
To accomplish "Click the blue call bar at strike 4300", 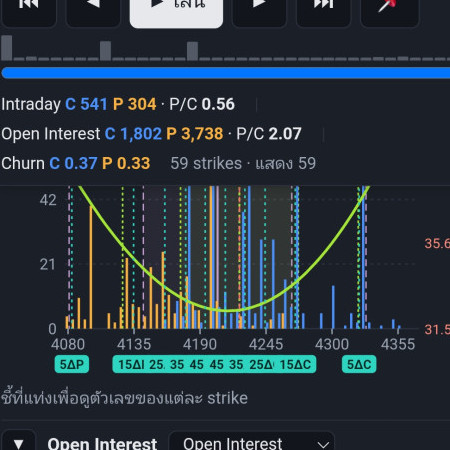I will [333, 307].
